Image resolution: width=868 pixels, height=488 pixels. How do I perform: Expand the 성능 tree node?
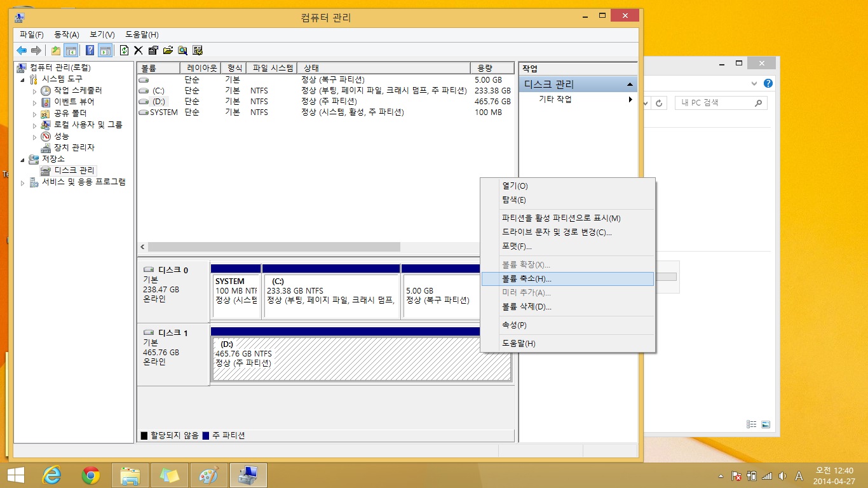click(35, 137)
